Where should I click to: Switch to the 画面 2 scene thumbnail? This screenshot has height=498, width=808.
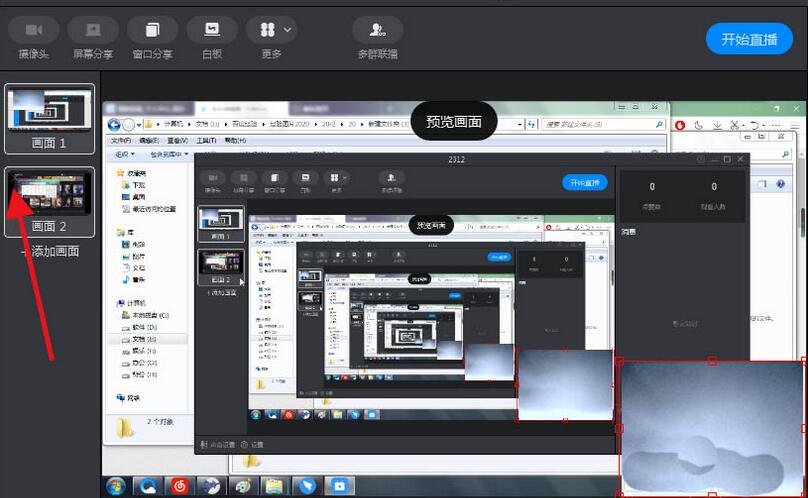[50, 197]
